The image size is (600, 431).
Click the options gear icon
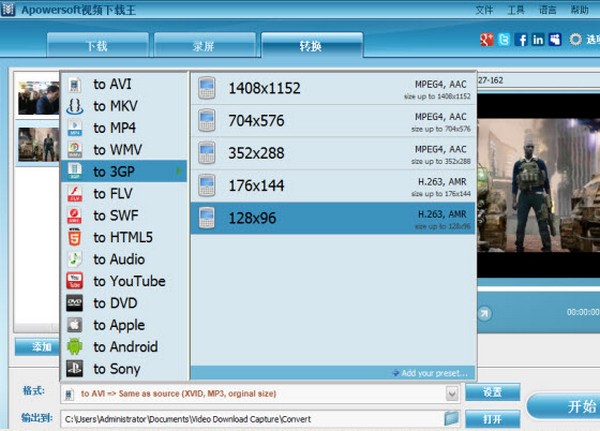click(576, 40)
